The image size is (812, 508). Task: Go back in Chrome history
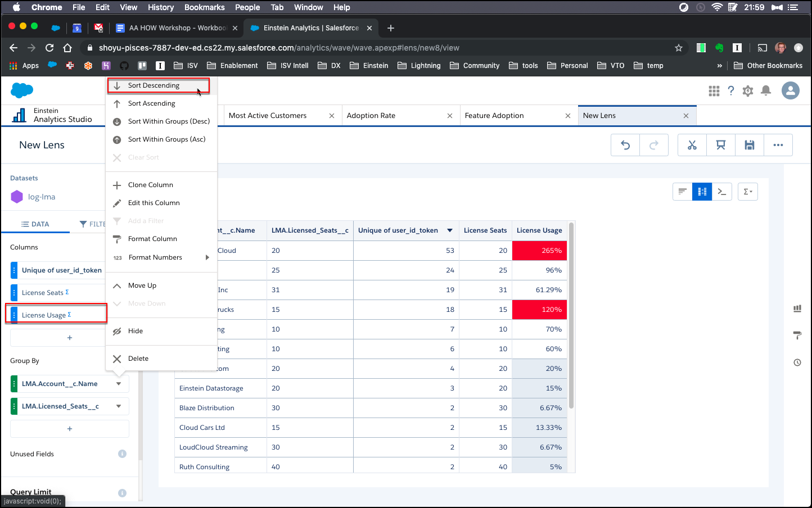pos(13,48)
